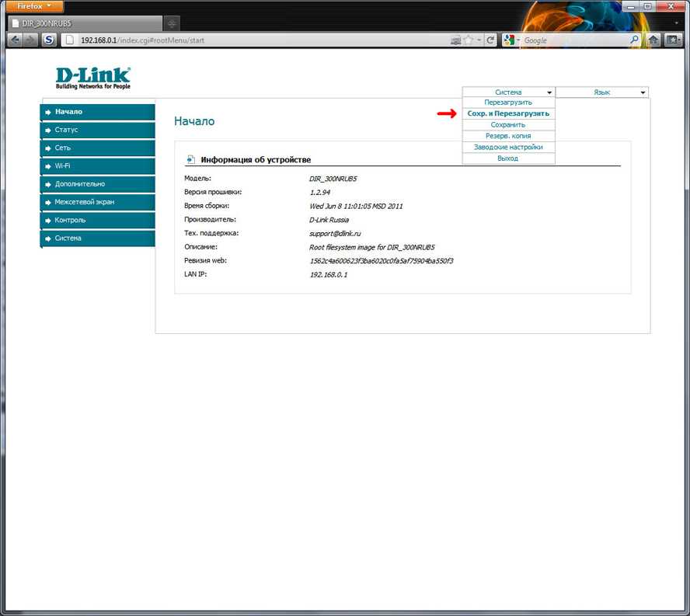
Task: Choose Резерв. копия menu entry
Action: (508, 136)
